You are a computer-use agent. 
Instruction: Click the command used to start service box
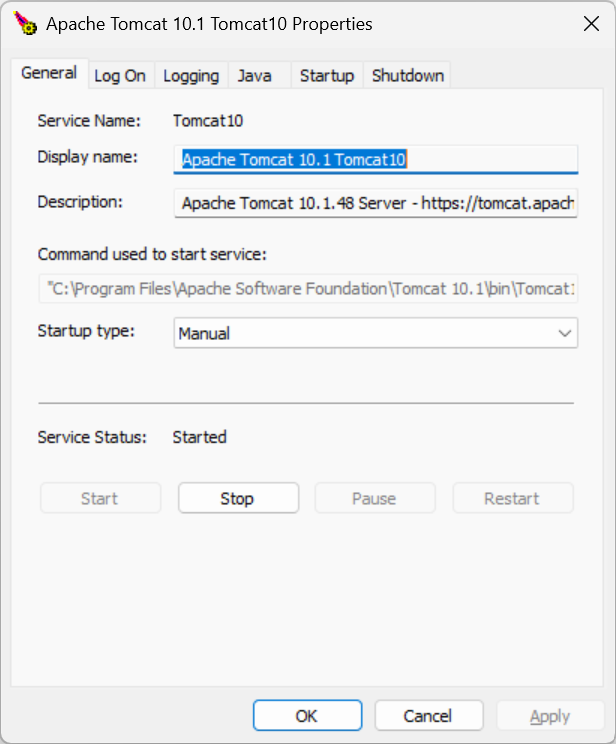(308, 289)
